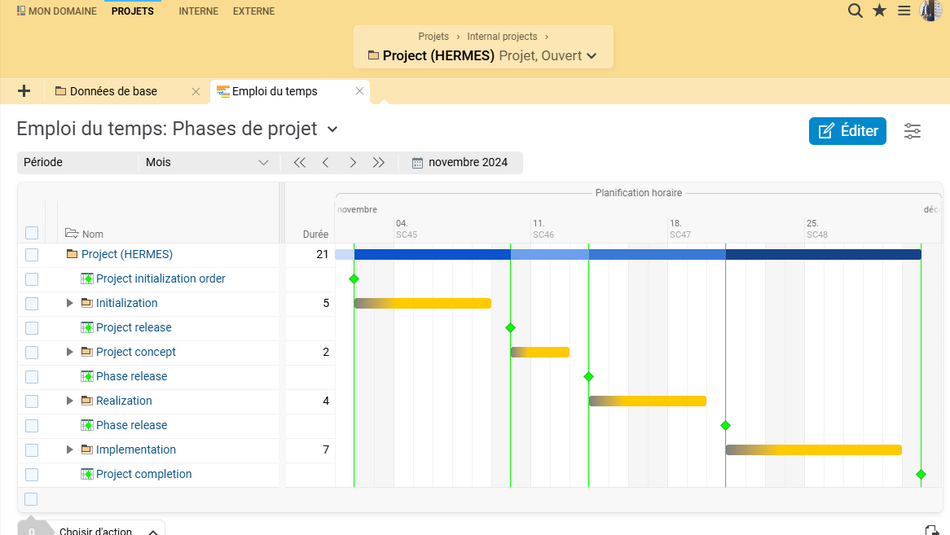Viewport: 950px width, 535px height.
Task: Click Project concept folder icon
Action: [87, 352]
